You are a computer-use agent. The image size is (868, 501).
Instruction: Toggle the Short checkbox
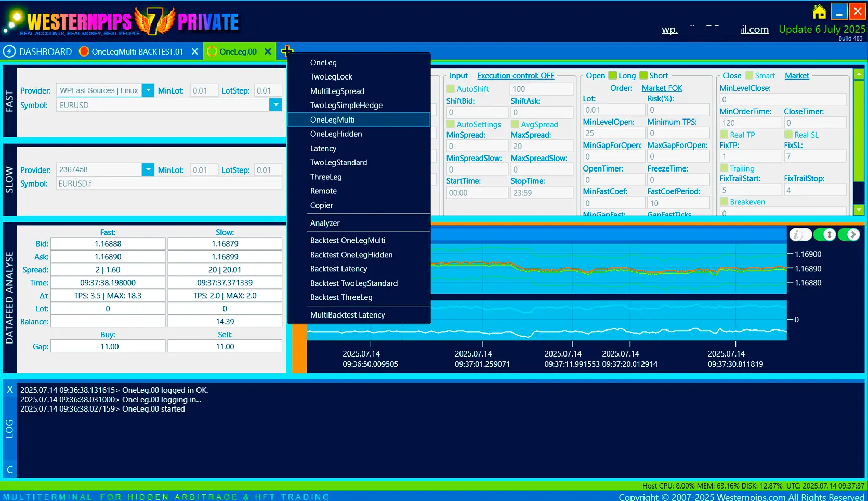click(x=643, y=75)
